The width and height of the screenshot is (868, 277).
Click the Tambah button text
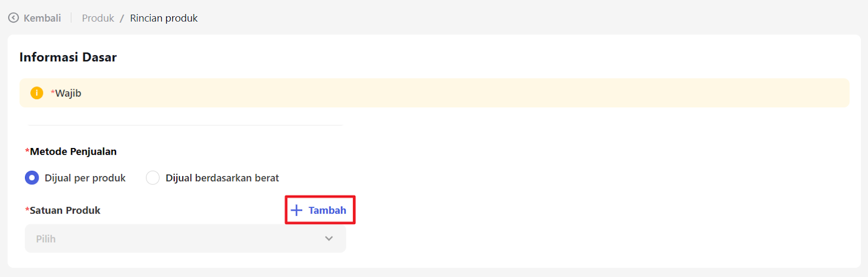327,210
